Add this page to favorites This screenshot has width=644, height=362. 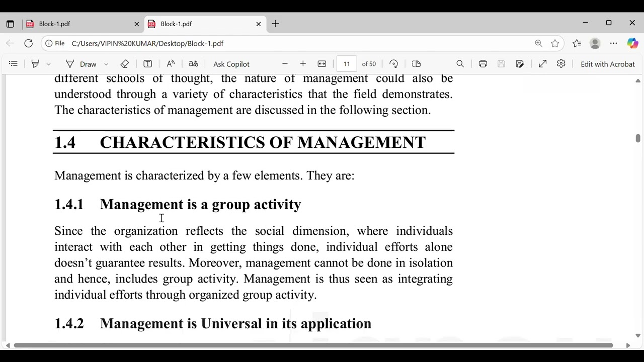coord(555,43)
